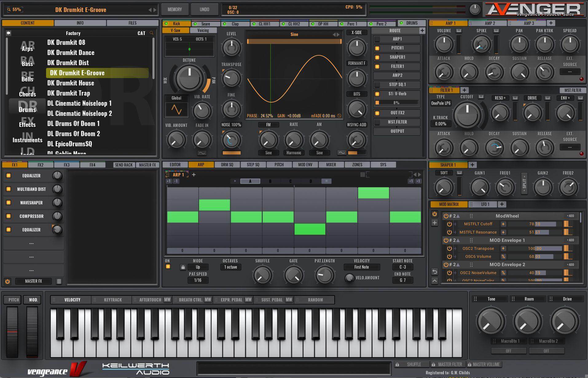Toggle the ARP1 route enable
Image resolution: width=588 pixels, height=378 pixels.
[x=377, y=39]
